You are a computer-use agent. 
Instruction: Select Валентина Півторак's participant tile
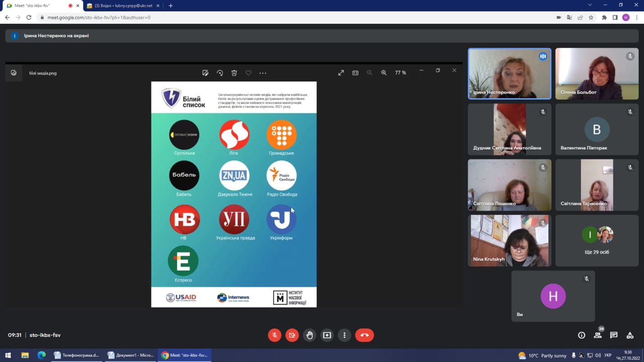point(597,130)
